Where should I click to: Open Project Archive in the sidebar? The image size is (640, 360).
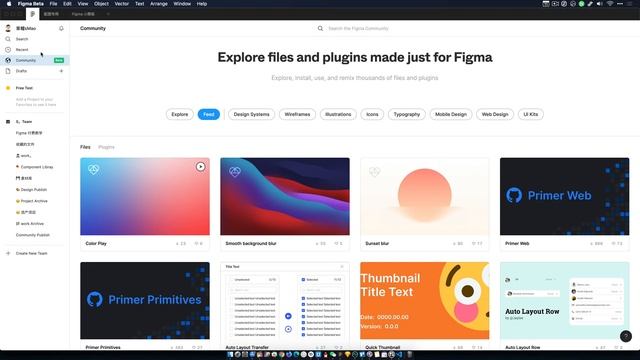[32, 201]
